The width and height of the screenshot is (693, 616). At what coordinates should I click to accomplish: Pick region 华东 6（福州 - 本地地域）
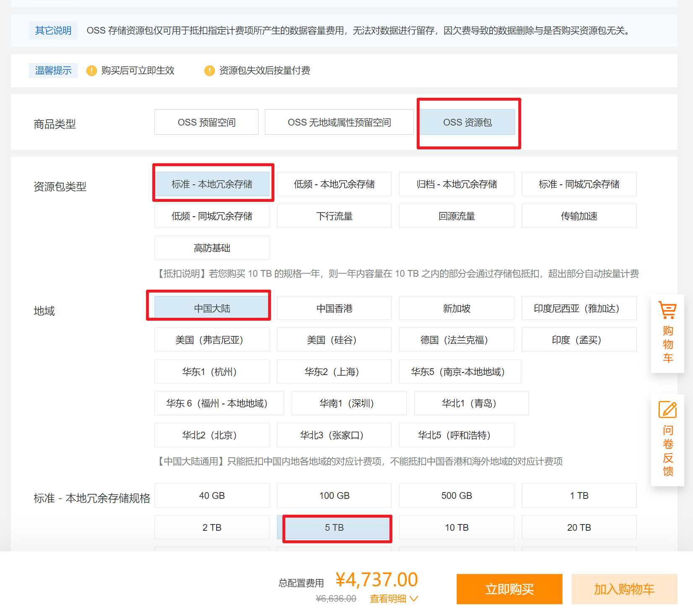(219, 403)
